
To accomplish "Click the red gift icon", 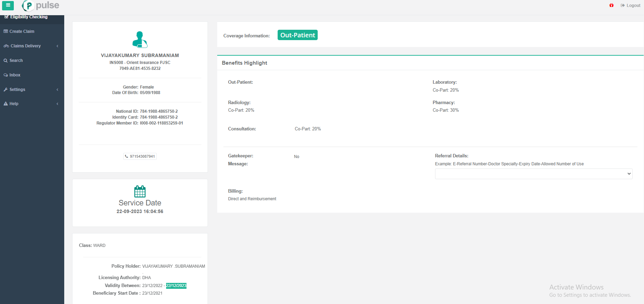I will coord(612,6).
